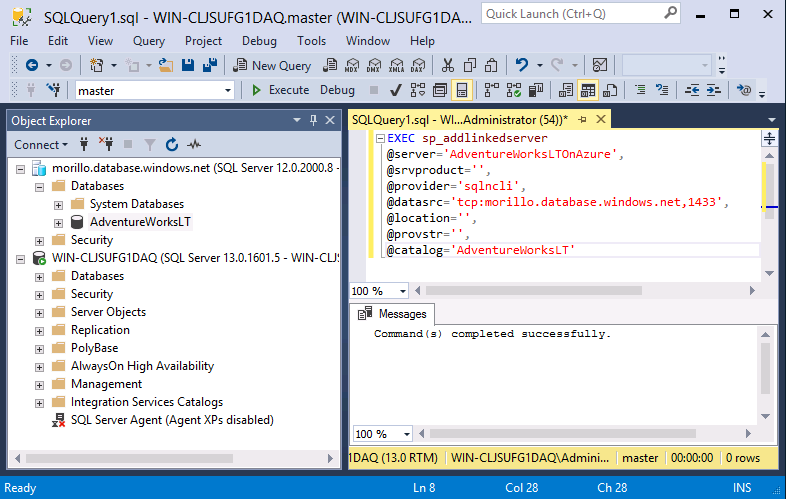Click the Save All icon
The width and height of the screenshot is (786, 499).
click(x=210, y=65)
